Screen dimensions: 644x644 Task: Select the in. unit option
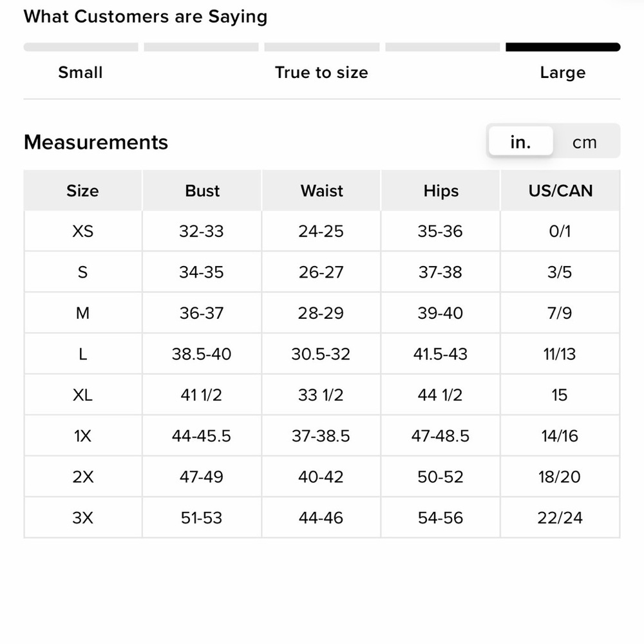521,141
